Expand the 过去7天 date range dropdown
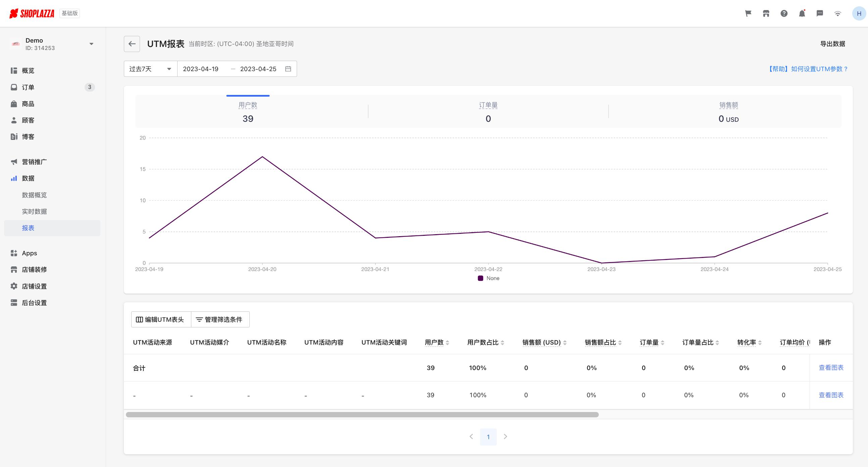The width and height of the screenshot is (868, 467). click(150, 69)
